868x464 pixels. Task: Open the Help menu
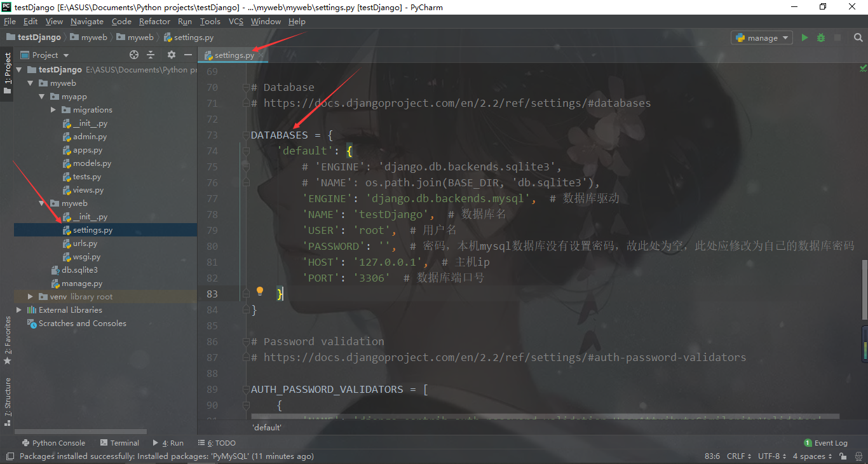point(297,21)
